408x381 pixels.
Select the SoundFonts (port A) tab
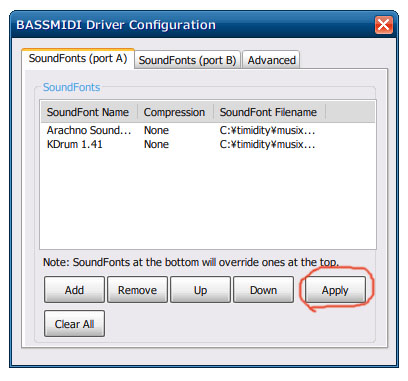coord(78,59)
